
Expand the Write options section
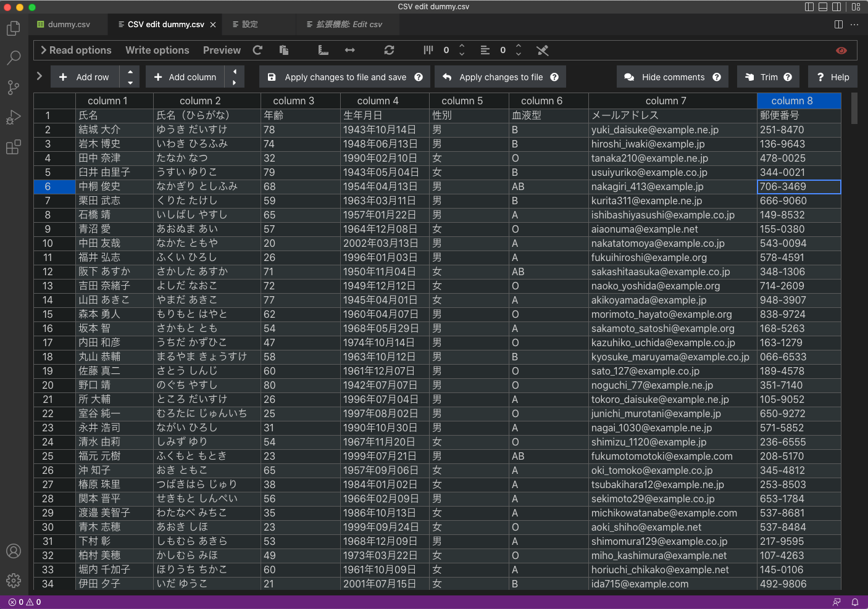tap(157, 50)
